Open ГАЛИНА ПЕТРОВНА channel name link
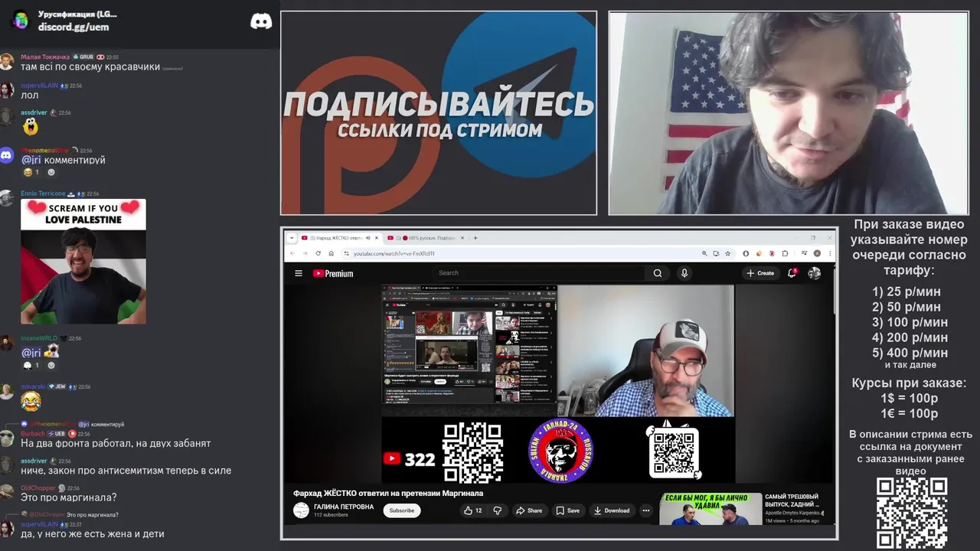This screenshot has height=551, width=980. click(x=344, y=507)
